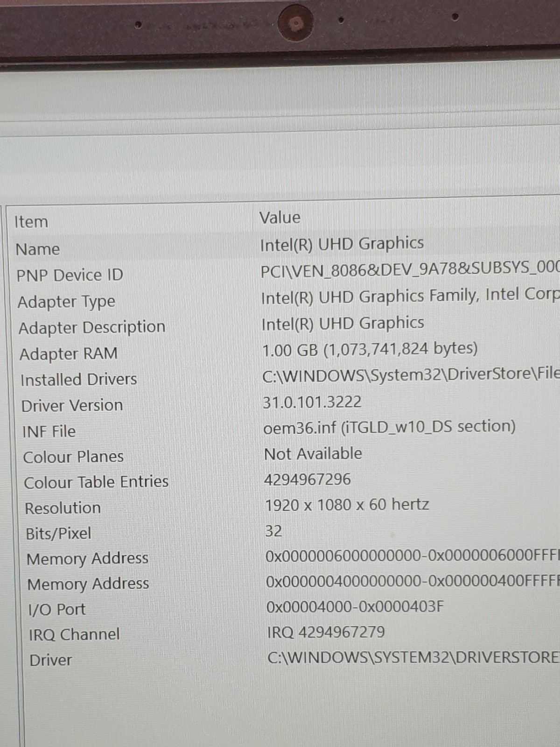Select the 0x0000004000000000 memory address value
This screenshot has height=747, width=560.
[x=413, y=581]
